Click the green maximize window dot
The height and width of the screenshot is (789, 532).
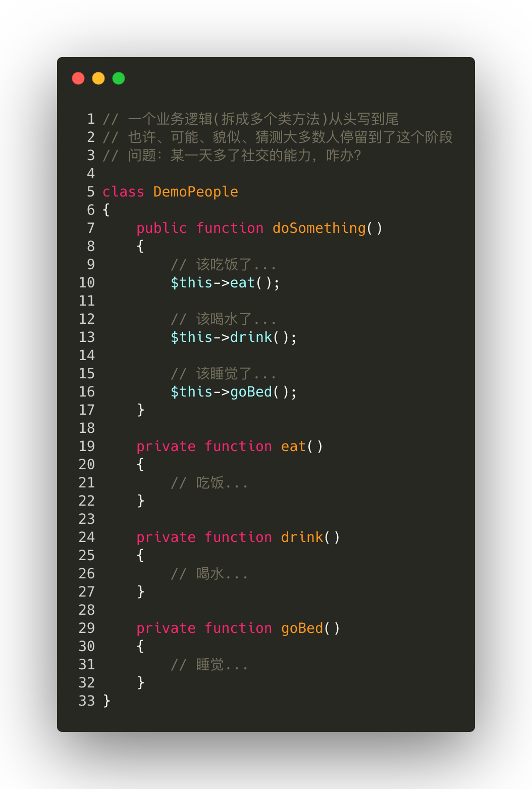point(119,78)
